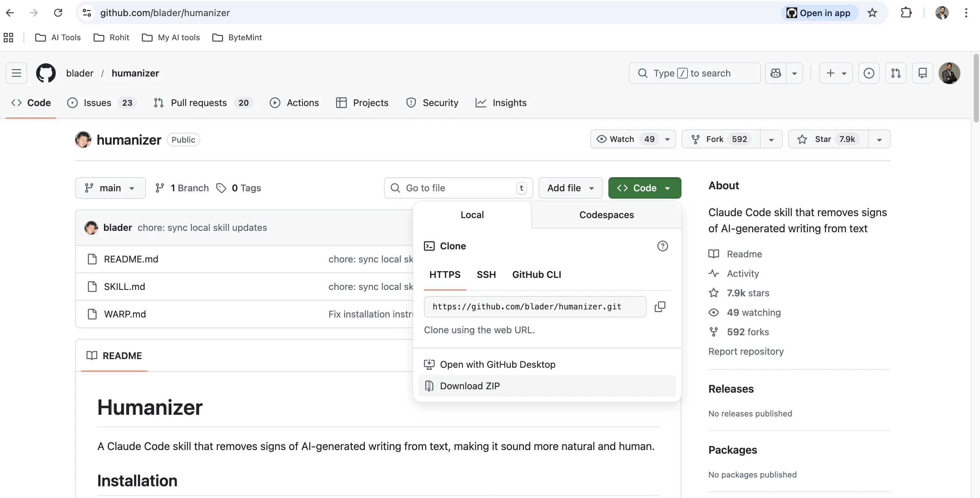Open the GitHub homepage via Octocat logo
980x498 pixels.
(46, 73)
